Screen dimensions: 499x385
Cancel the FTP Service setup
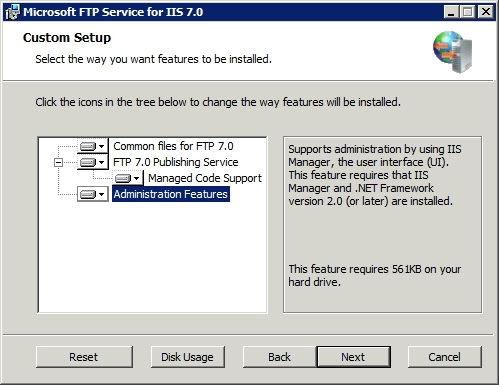[x=445, y=357]
